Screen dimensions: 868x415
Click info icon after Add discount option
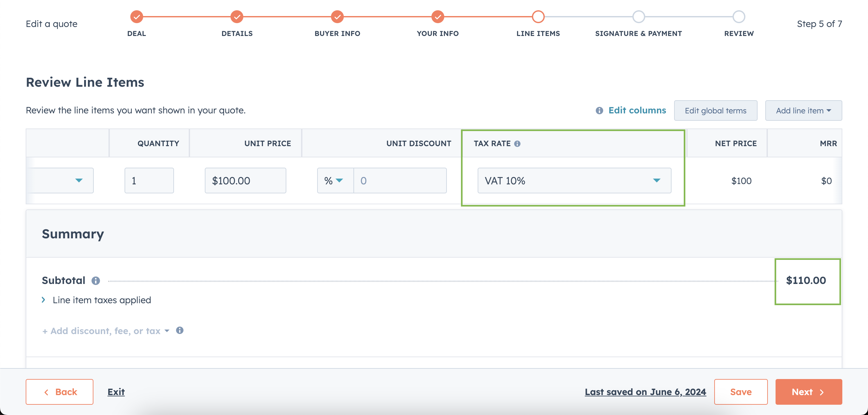(x=179, y=331)
